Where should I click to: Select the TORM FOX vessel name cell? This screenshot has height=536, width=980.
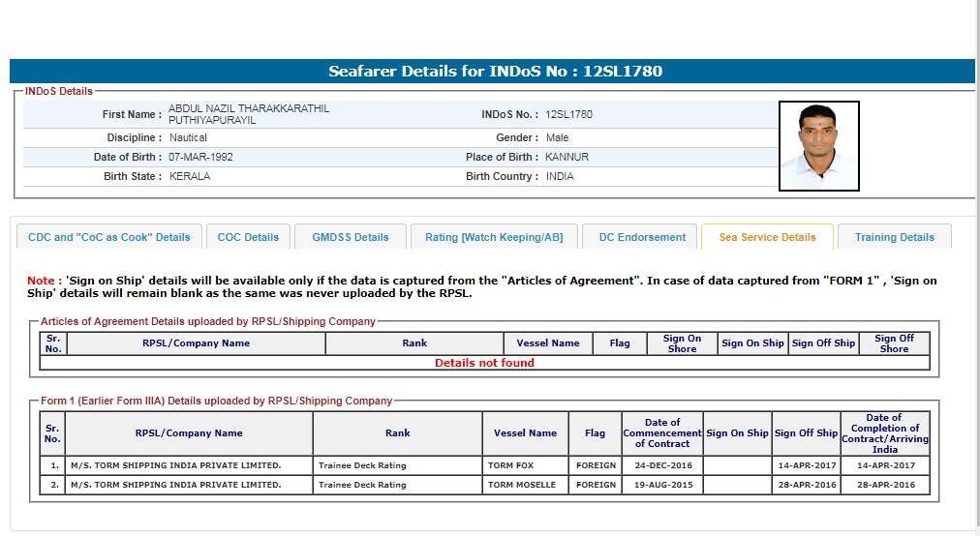[510, 465]
